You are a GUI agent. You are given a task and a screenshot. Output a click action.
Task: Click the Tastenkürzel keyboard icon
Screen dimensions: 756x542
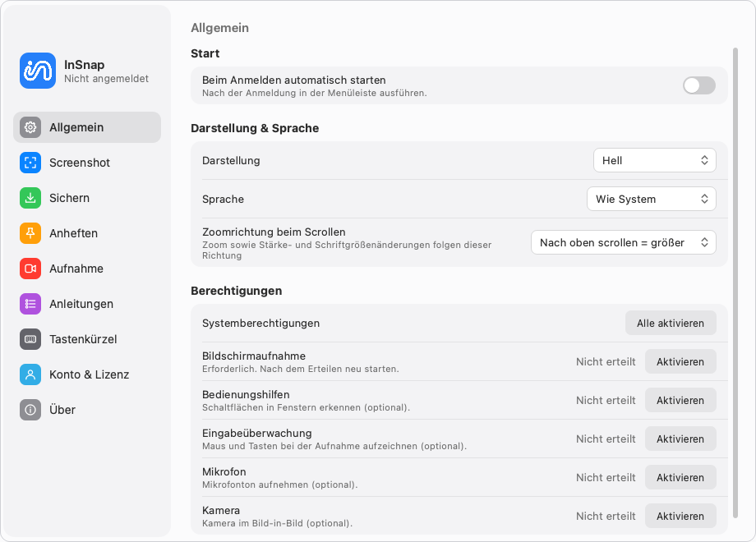click(30, 339)
